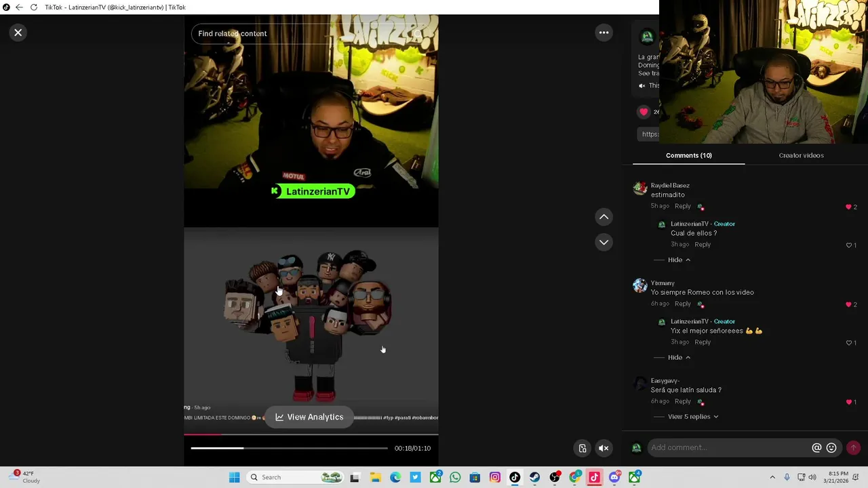Viewport: 868px width, 488px height.
Task: Open Microsoft Store from taskbar
Action: click(x=475, y=477)
